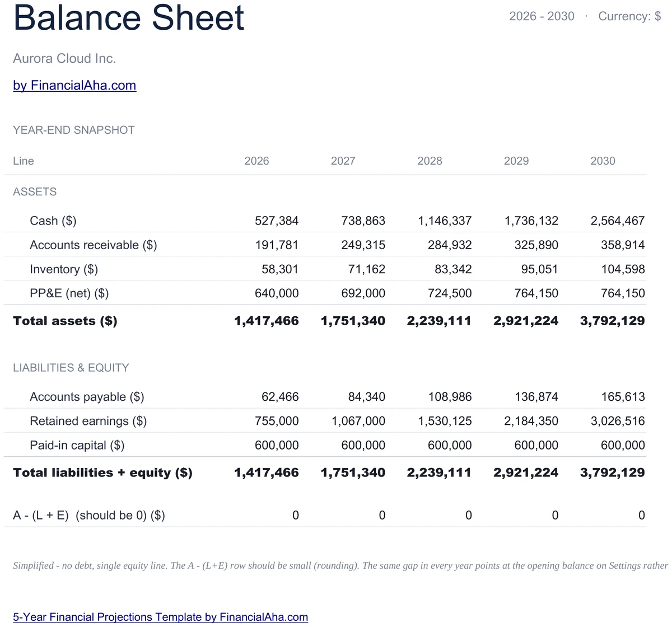Select Inventory value 104,598
Viewport: 672px width, 627px height.
coord(623,269)
